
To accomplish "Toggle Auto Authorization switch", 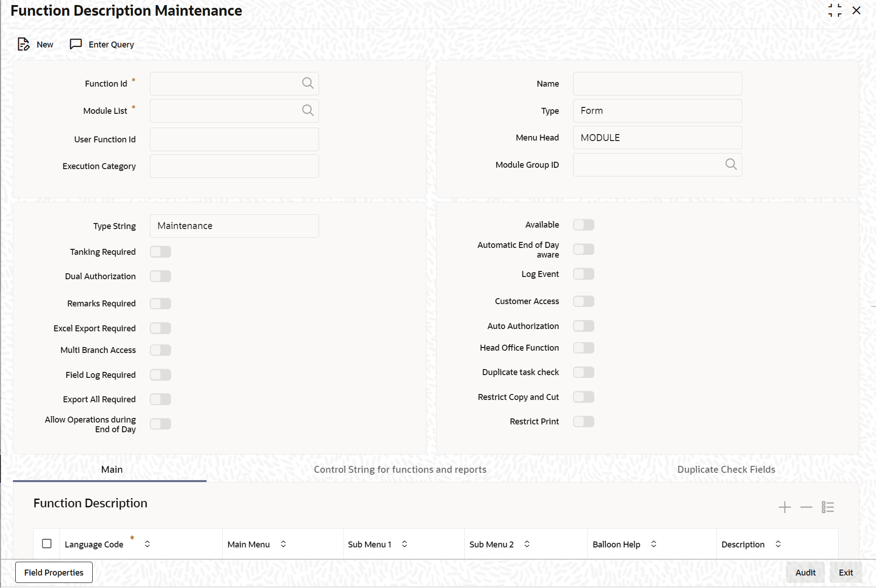I will [x=583, y=326].
